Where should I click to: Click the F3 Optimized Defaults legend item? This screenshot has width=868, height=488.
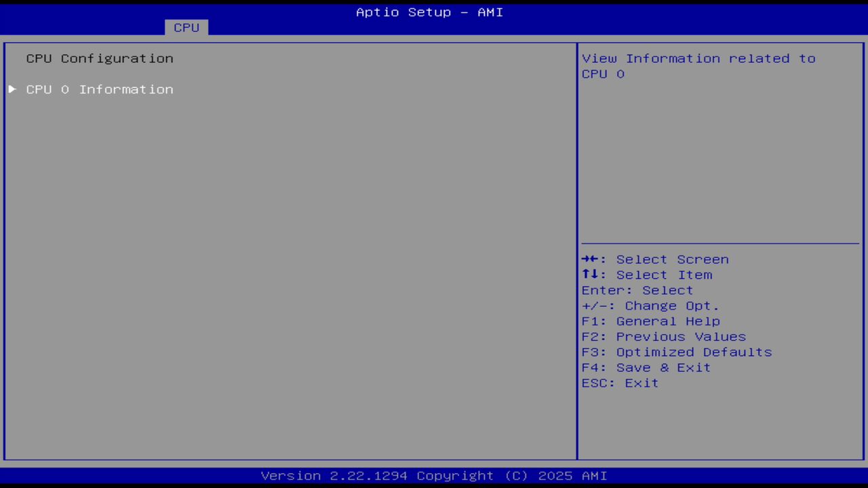pyautogui.click(x=676, y=352)
